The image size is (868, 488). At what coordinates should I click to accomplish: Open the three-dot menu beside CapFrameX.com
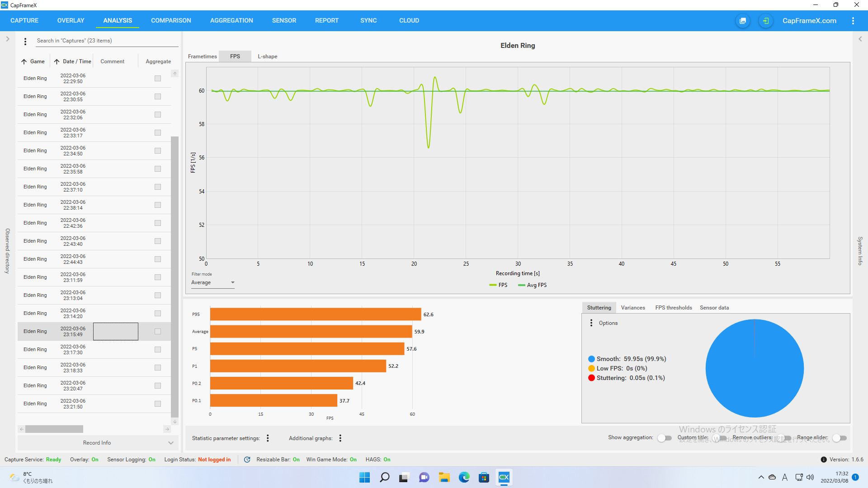[853, 21]
